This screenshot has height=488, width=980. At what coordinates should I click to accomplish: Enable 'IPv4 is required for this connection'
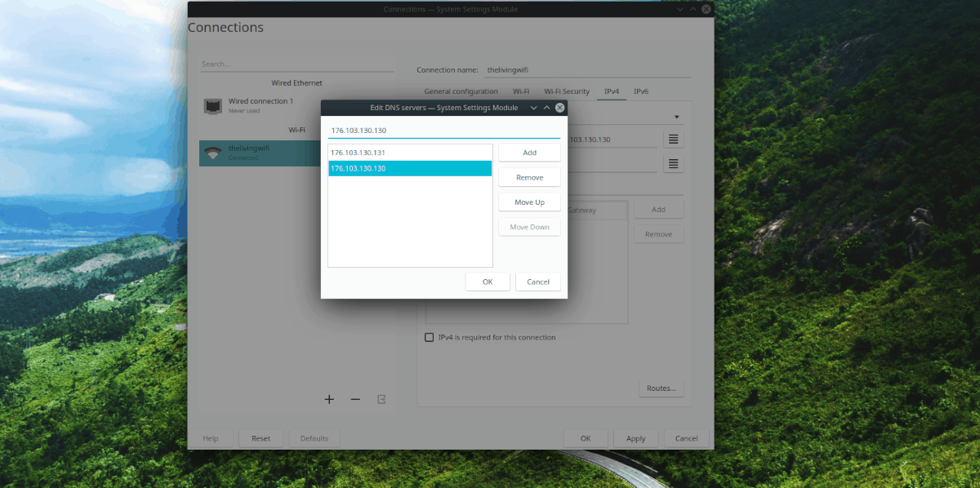pos(429,337)
